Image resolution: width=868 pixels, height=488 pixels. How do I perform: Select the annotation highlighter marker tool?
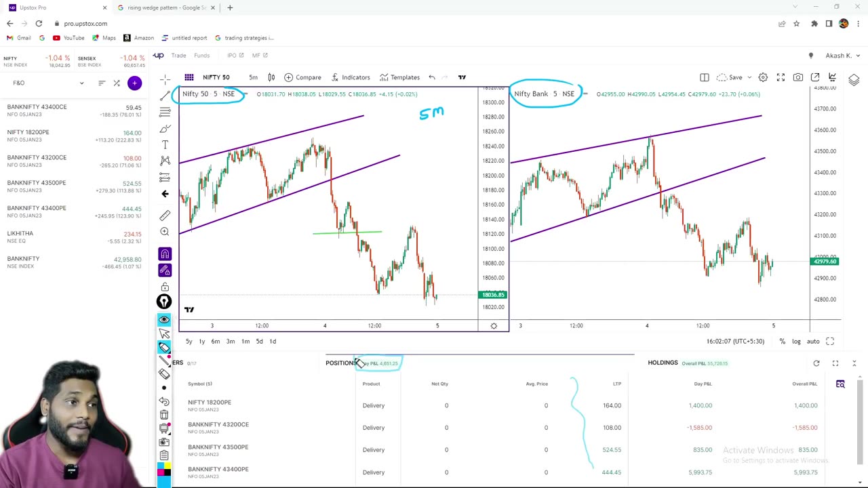pos(164,347)
